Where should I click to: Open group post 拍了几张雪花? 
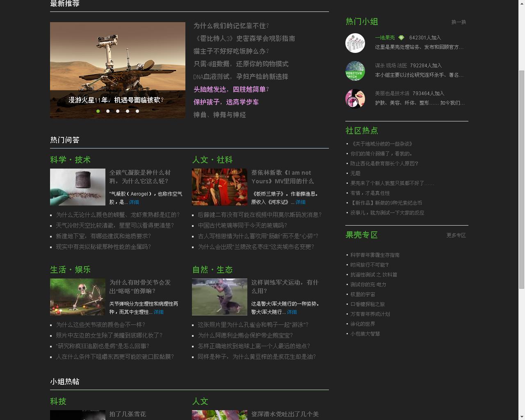point(128,414)
